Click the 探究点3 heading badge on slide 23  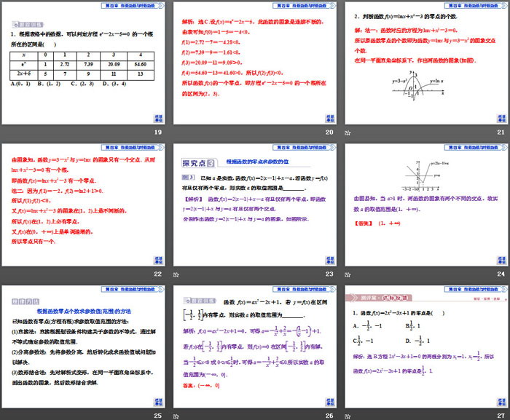point(198,163)
